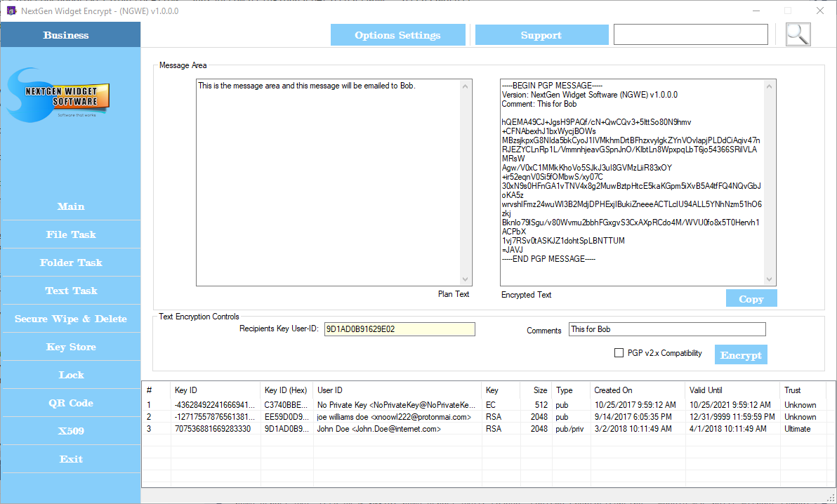The height and width of the screenshot is (504, 837).
Task: Click the Size column header
Action: click(x=536, y=390)
